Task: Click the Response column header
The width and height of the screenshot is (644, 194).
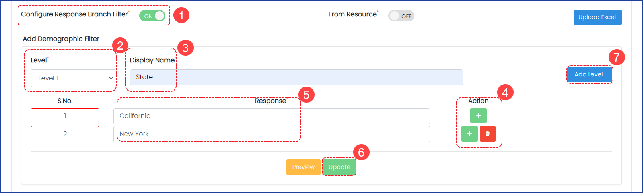Action: 270,101
